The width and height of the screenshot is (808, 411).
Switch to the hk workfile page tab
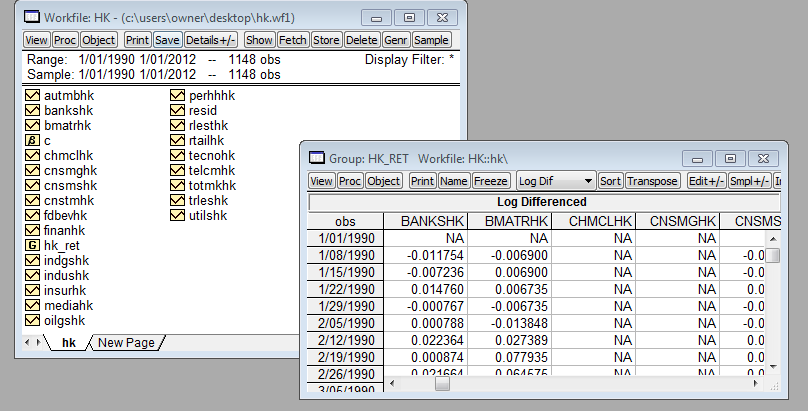[69, 343]
